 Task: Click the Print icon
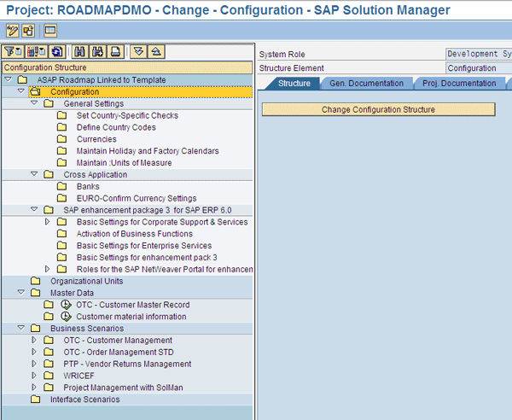tap(115, 51)
